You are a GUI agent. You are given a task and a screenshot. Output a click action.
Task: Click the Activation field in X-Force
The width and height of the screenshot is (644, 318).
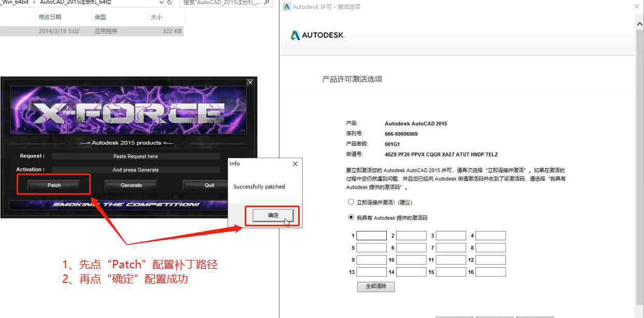point(135,170)
